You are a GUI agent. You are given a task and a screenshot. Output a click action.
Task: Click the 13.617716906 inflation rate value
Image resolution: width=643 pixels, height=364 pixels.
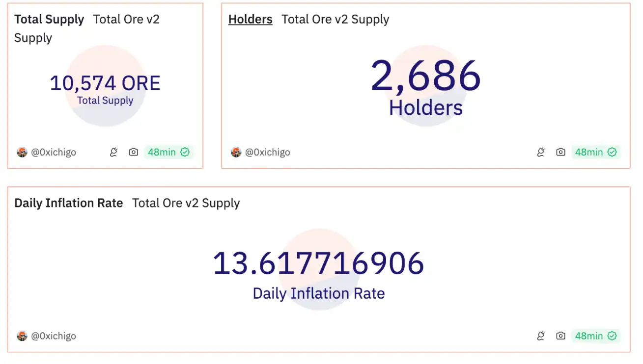[318, 263]
